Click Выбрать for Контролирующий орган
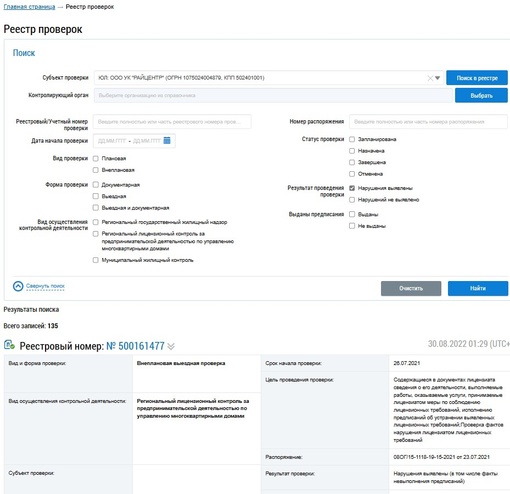The height and width of the screenshot is (494, 510). (481, 96)
